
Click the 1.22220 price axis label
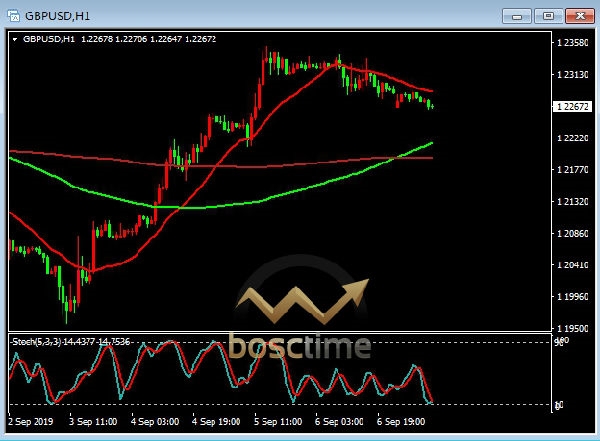(572, 138)
